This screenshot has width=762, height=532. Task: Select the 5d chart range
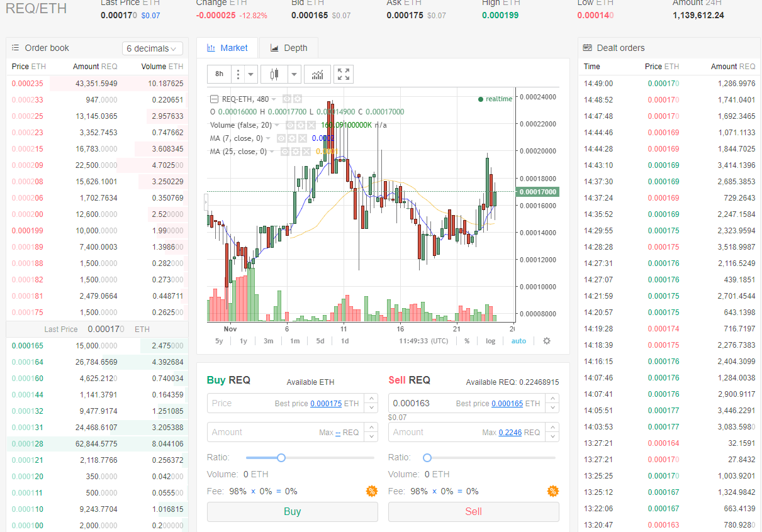coord(320,341)
